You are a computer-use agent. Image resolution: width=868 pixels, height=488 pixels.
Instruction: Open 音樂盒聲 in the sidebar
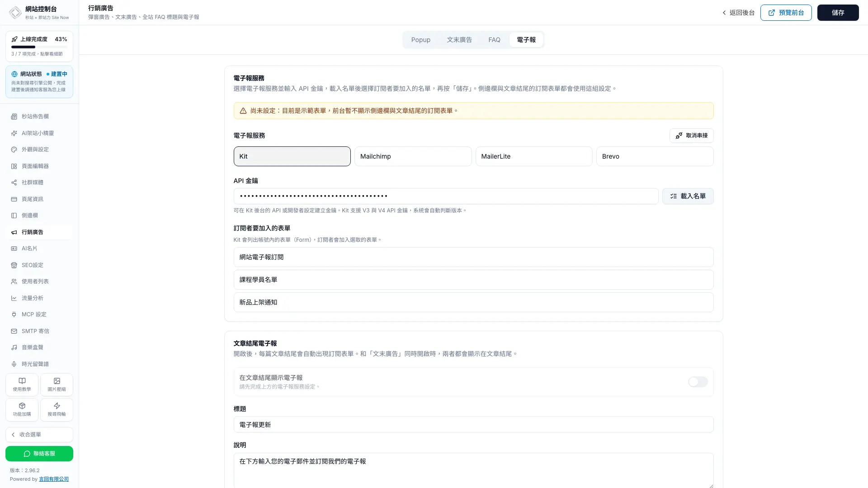(39, 347)
